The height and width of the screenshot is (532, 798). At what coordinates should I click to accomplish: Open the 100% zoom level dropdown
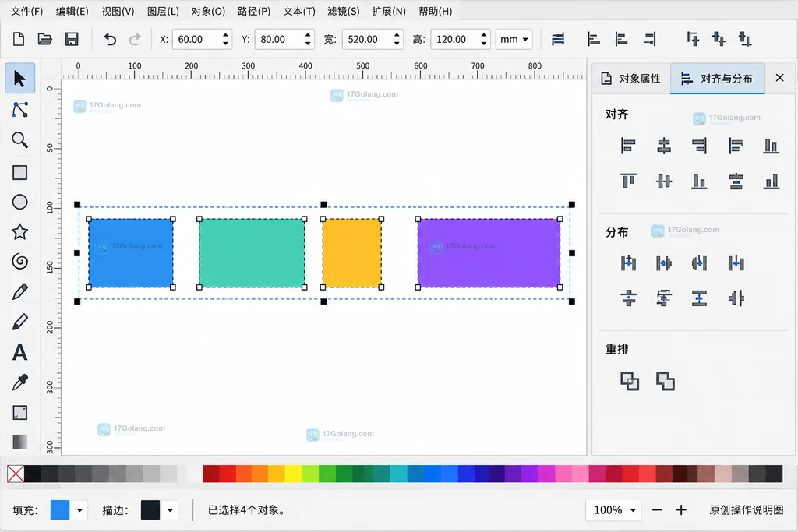click(x=614, y=509)
